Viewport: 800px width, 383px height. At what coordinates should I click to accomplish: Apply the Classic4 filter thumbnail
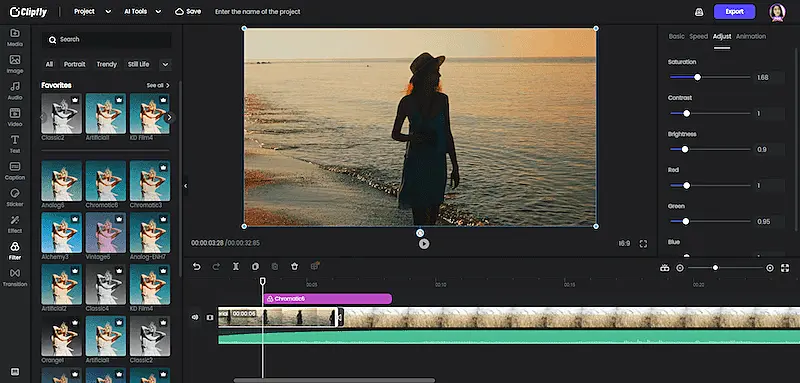tap(106, 284)
